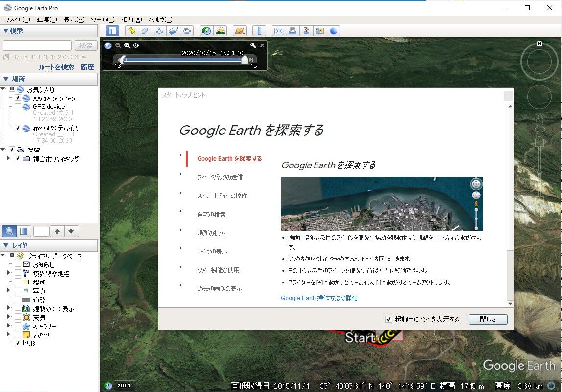Click the 検索 search button

86,45
